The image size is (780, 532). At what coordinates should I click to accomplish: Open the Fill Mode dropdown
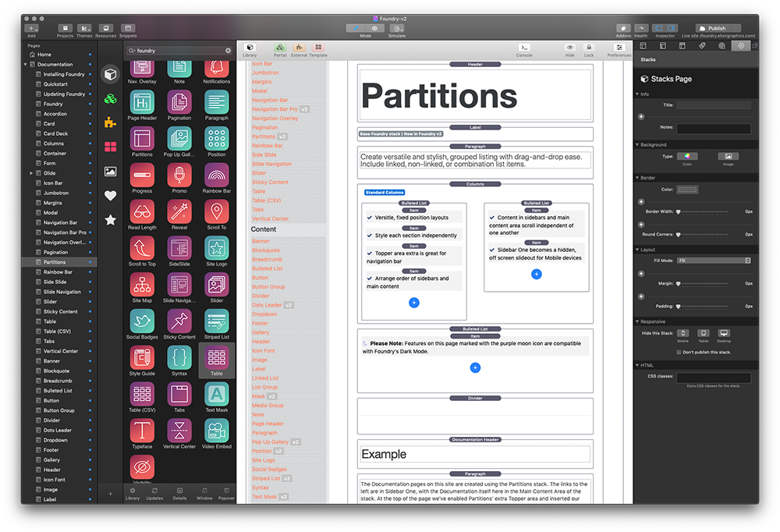714,261
